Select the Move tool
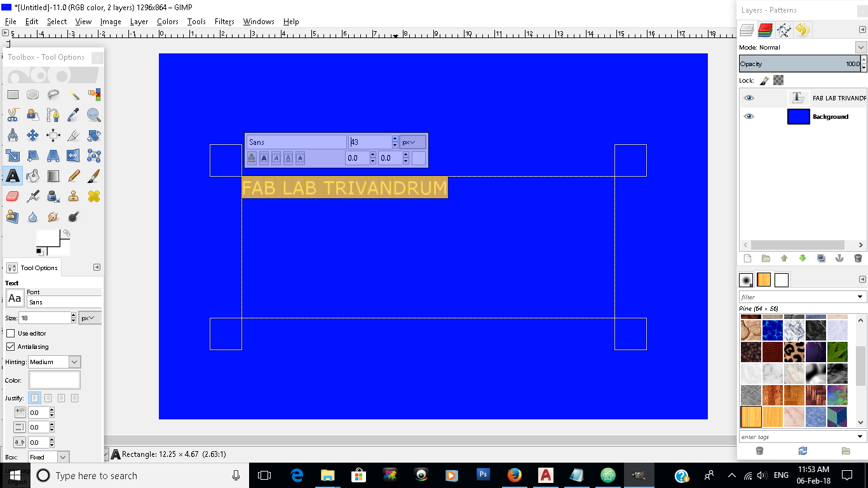The width and height of the screenshot is (868, 488). click(33, 135)
